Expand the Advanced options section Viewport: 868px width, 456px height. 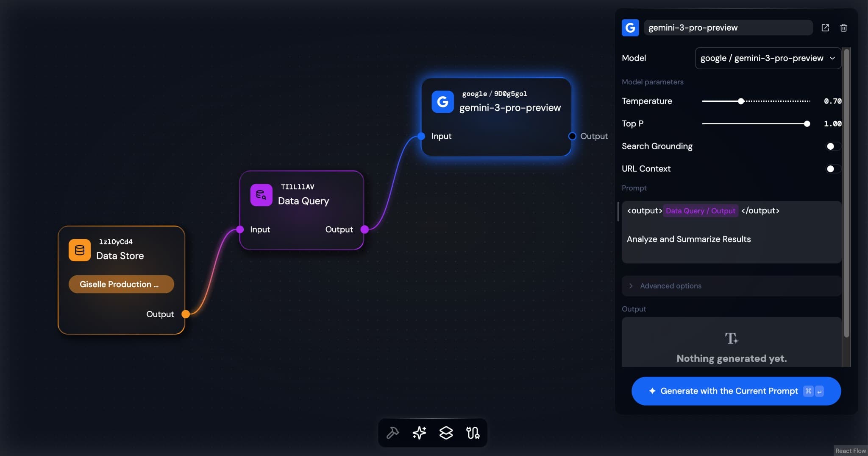732,286
